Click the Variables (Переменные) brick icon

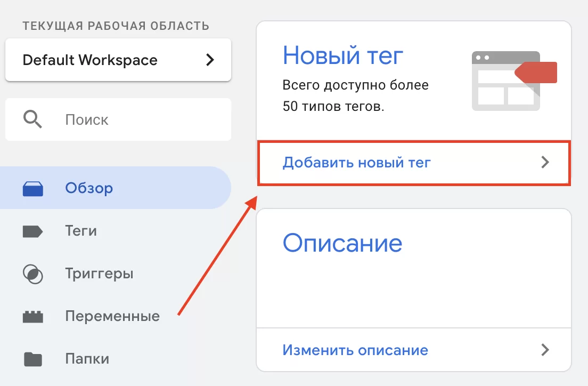pos(32,317)
